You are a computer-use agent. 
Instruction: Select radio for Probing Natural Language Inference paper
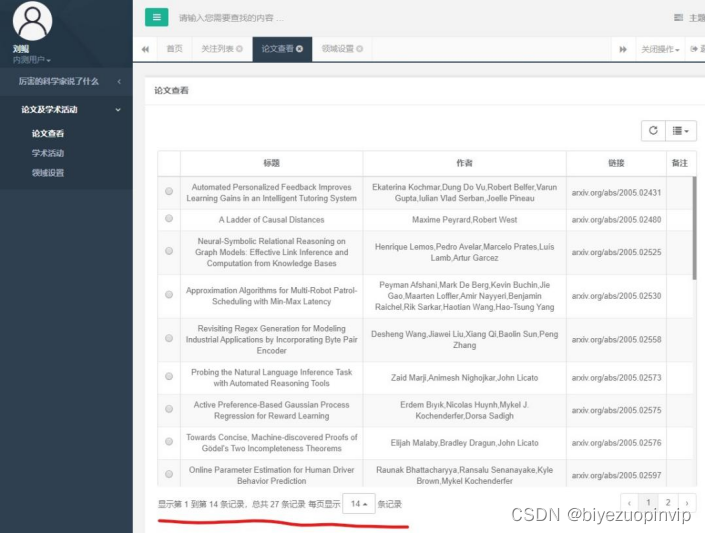pyautogui.click(x=169, y=376)
